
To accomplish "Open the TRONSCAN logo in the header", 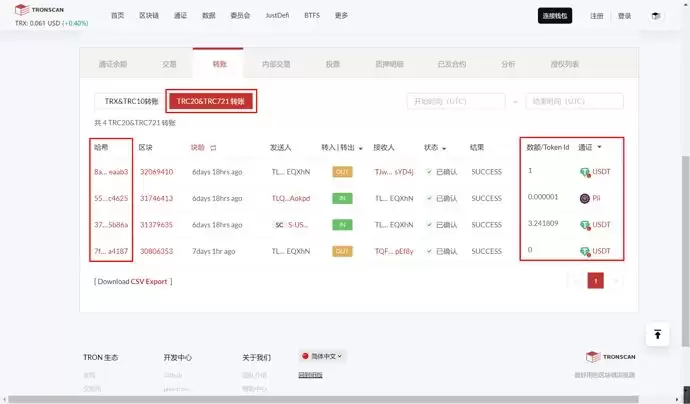I will point(39,9).
